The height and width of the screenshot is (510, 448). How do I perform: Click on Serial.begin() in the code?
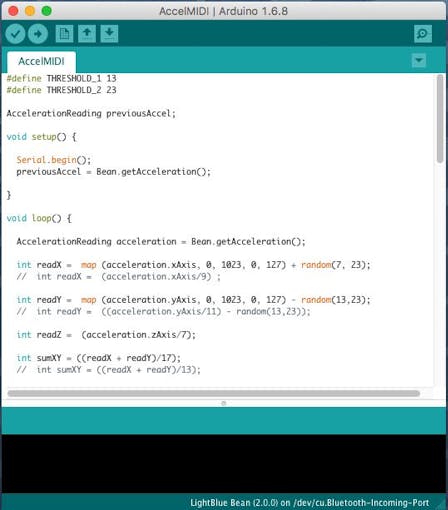pos(54,160)
